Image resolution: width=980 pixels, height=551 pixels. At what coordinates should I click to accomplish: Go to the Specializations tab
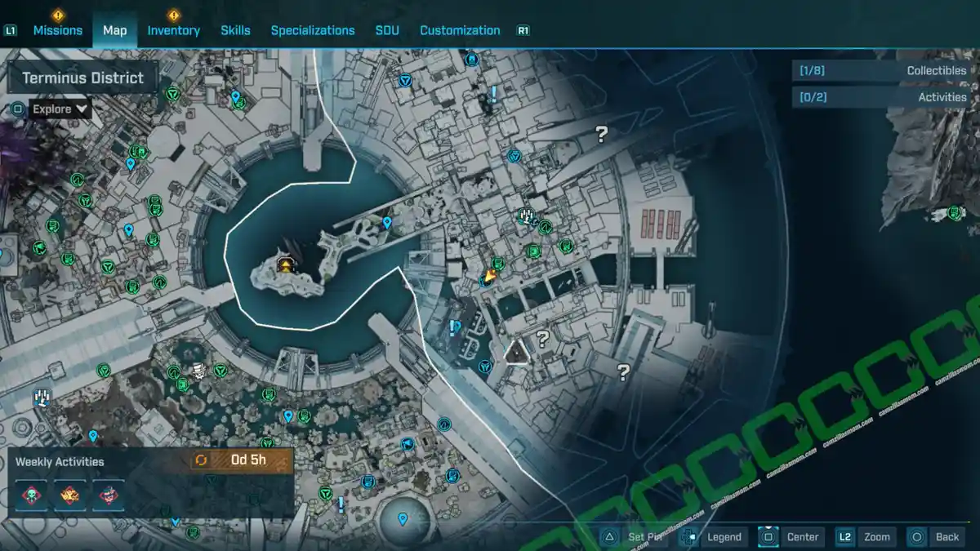tap(313, 30)
